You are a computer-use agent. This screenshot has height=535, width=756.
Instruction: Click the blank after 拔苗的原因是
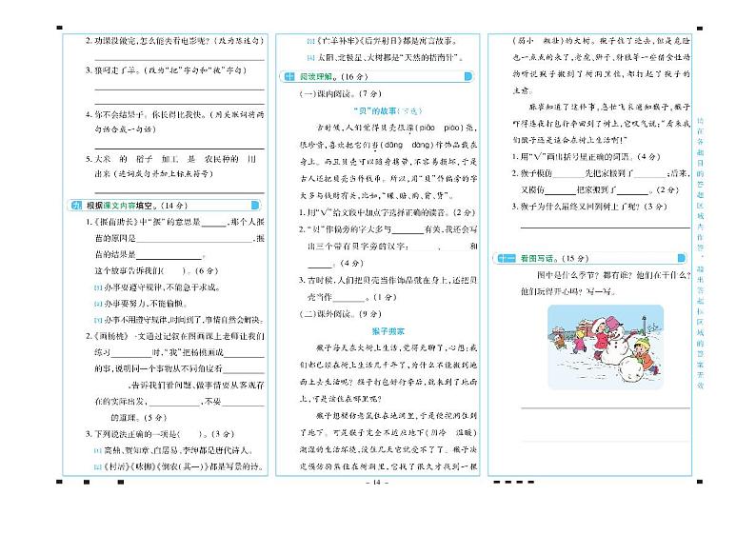point(194,240)
